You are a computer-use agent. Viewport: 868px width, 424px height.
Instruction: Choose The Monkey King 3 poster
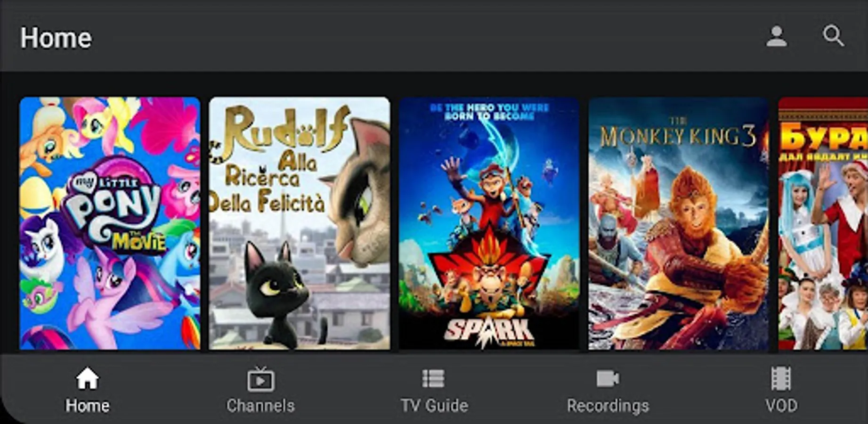pos(679,223)
